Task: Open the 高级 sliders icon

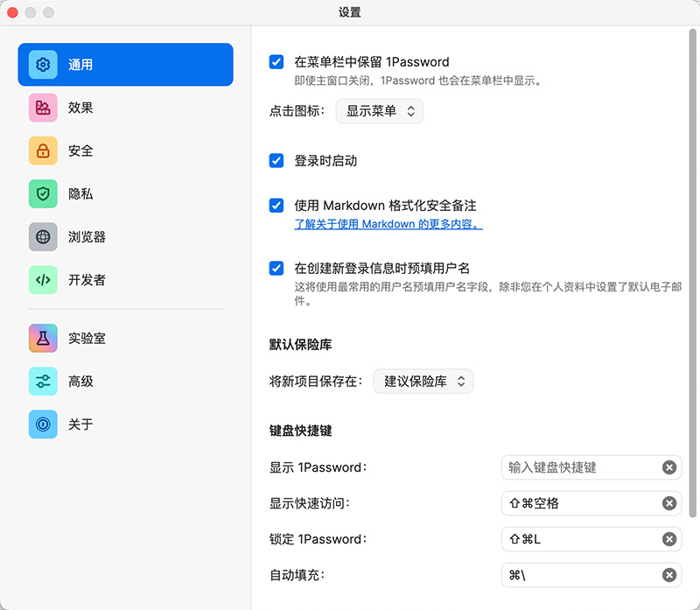Action: [43, 382]
